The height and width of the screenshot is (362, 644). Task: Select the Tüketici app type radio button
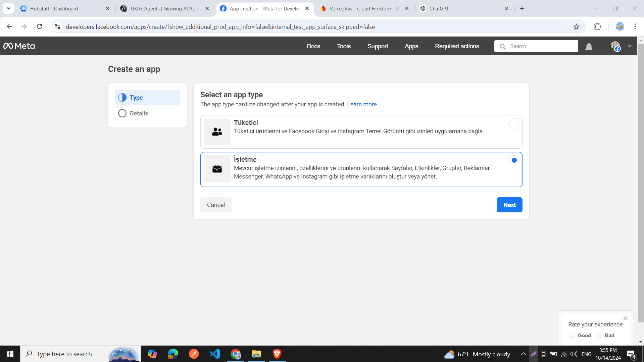[514, 123]
